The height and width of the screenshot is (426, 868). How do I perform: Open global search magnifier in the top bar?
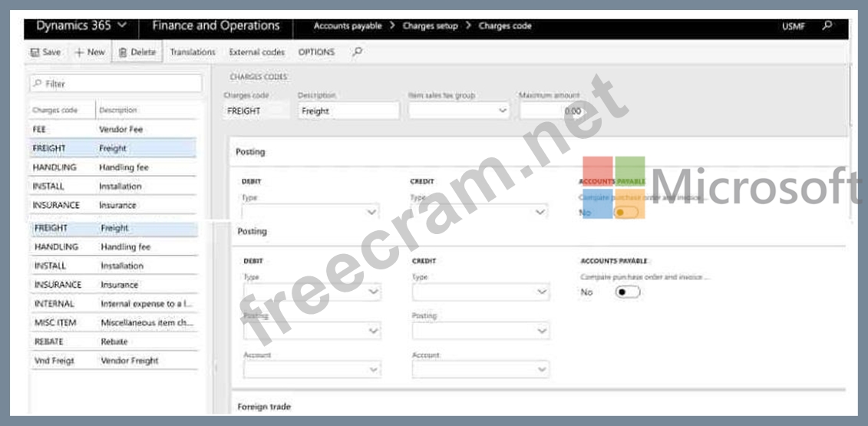[x=827, y=26]
